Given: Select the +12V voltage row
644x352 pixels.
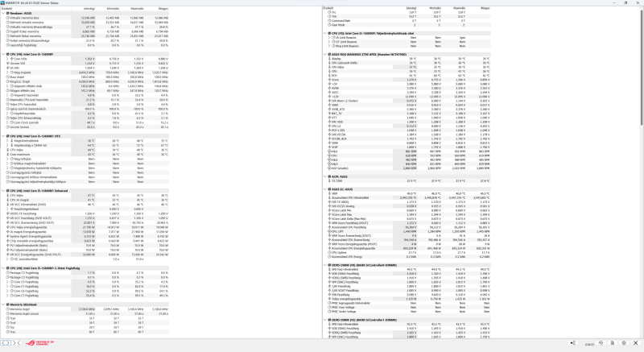Looking at the screenshot, I should click(407, 97).
